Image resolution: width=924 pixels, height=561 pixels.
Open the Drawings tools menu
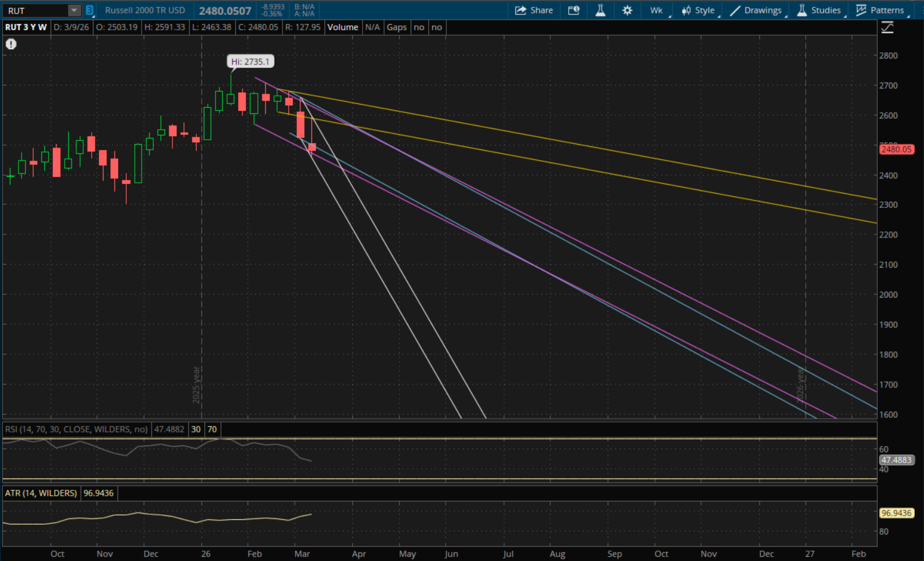756,10
